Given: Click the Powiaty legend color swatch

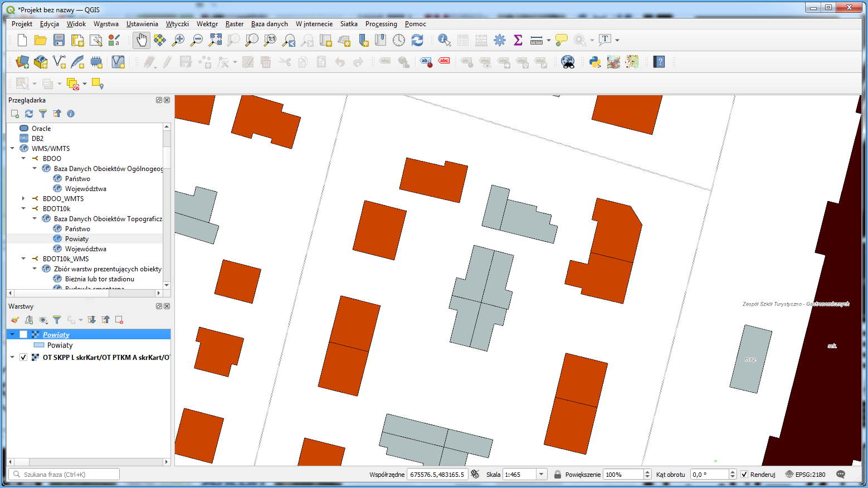Looking at the screenshot, I should [x=39, y=345].
